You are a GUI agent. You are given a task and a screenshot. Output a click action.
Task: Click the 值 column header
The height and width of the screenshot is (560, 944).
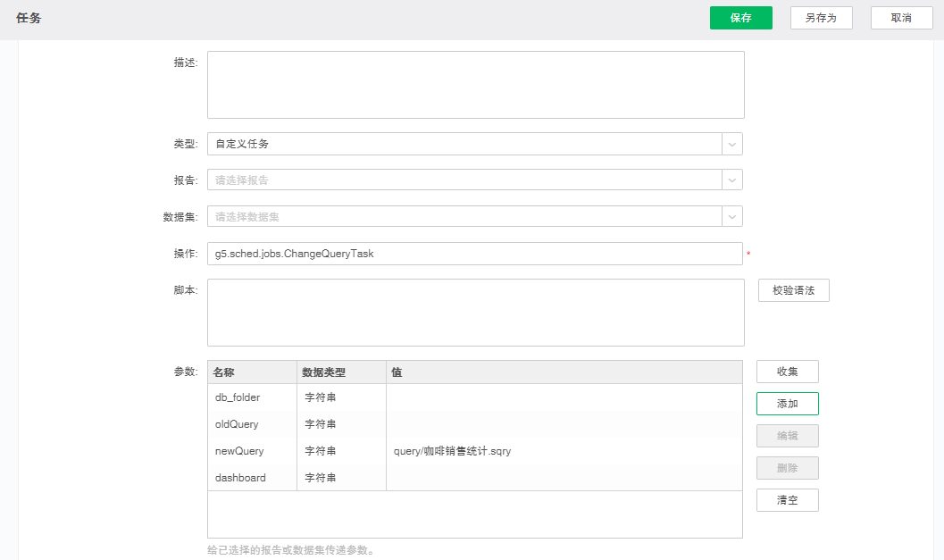(563, 372)
